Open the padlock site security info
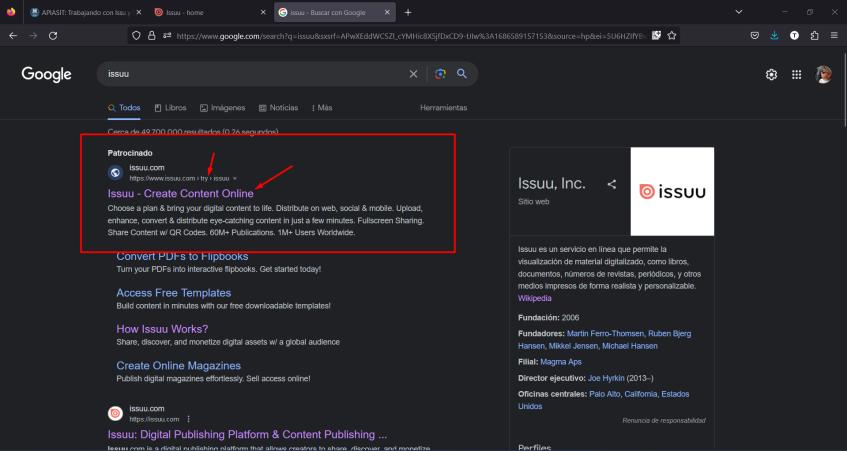The height and width of the screenshot is (451, 847). tap(152, 36)
